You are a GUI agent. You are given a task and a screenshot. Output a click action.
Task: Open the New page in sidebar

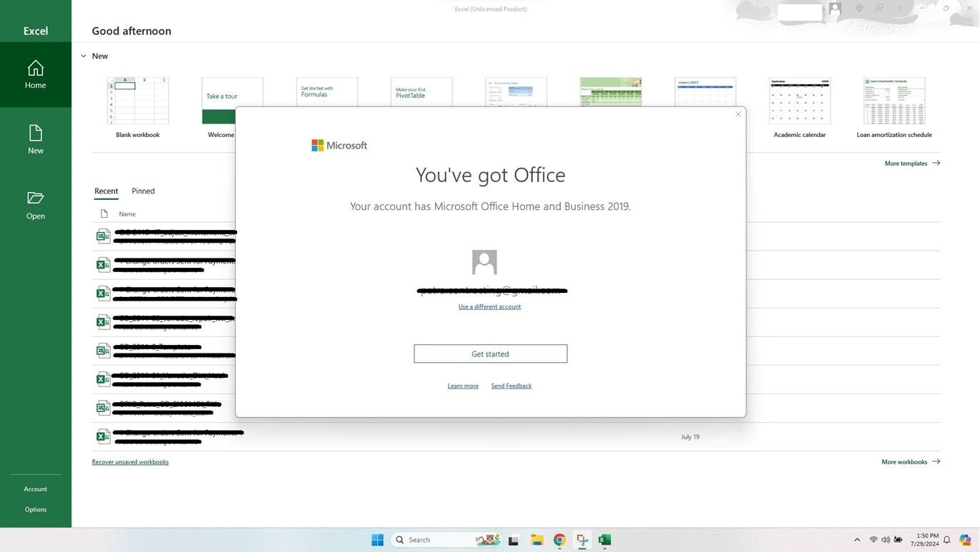coord(36,140)
